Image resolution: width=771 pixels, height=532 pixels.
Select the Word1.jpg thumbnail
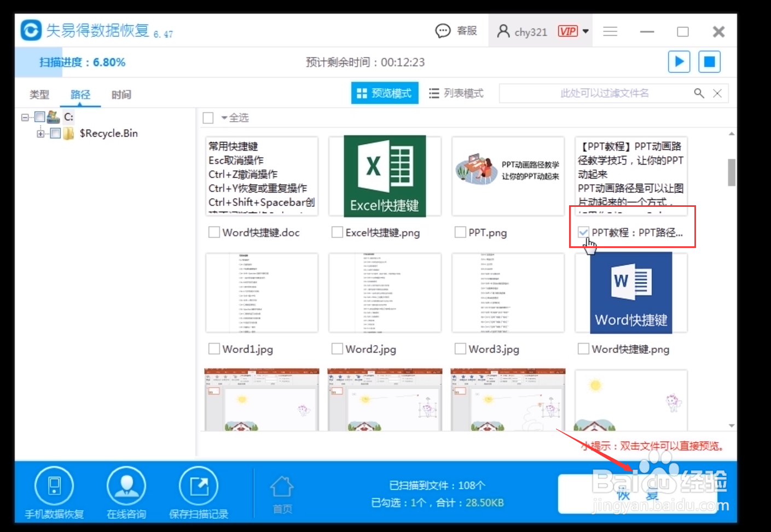click(262, 293)
